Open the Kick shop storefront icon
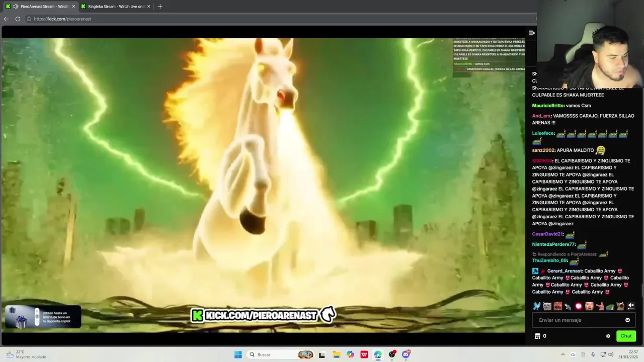The height and width of the screenshot is (362, 644). pos(537,336)
